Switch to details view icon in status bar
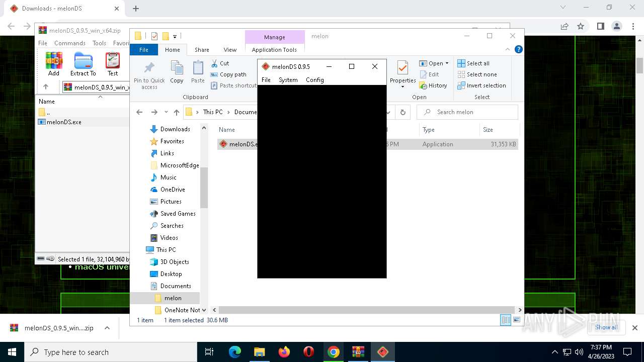 point(506,320)
